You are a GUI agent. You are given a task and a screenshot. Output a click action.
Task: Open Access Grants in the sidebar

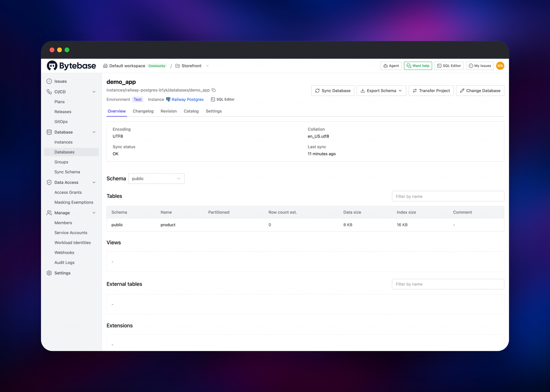click(68, 192)
